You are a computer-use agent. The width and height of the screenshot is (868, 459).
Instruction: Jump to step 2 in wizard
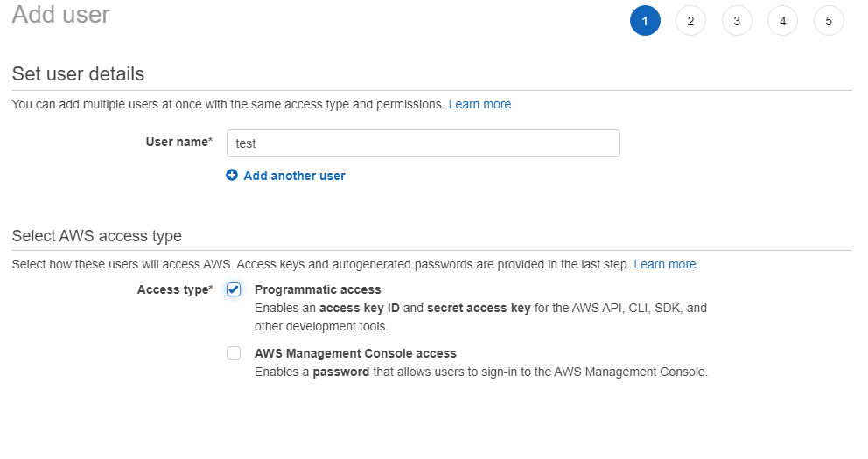(690, 21)
